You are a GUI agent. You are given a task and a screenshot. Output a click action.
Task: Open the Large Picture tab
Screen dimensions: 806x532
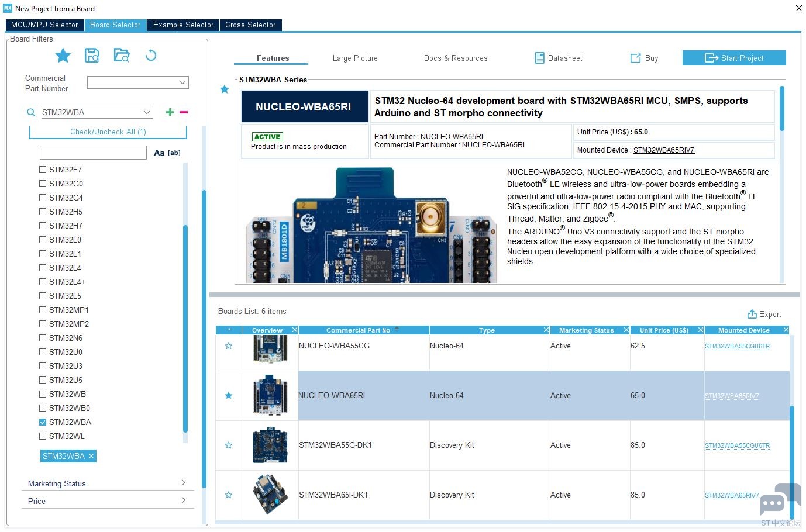coord(355,58)
